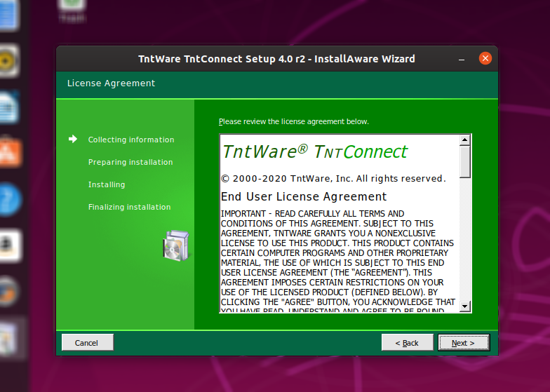The image size is (550, 392).
Task: Open the document writer dock icon
Action: click(x=8, y=107)
